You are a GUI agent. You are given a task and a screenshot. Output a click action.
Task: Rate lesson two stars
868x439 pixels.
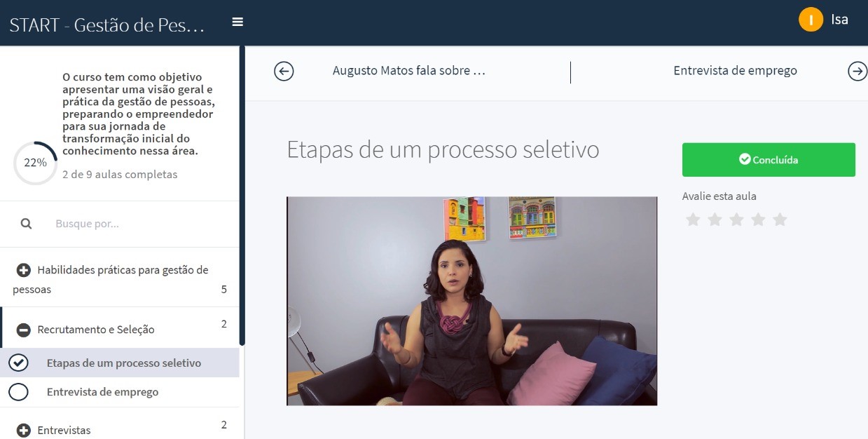tap(715, 220)
